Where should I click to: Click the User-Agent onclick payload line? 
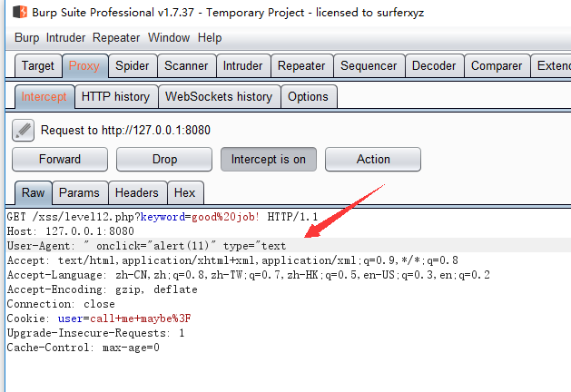(x=146, y=246)
